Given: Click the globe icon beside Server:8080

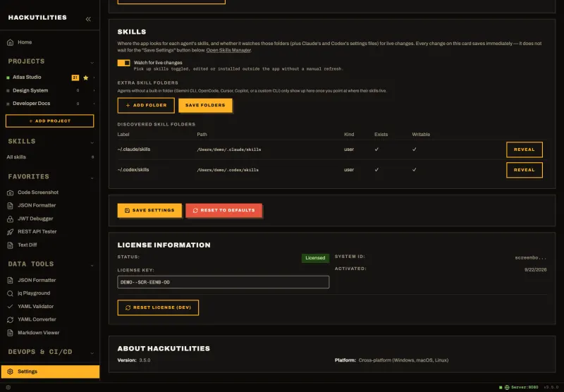Looking at the screenshot, I should pyautogui.click(x=507, y=387).
